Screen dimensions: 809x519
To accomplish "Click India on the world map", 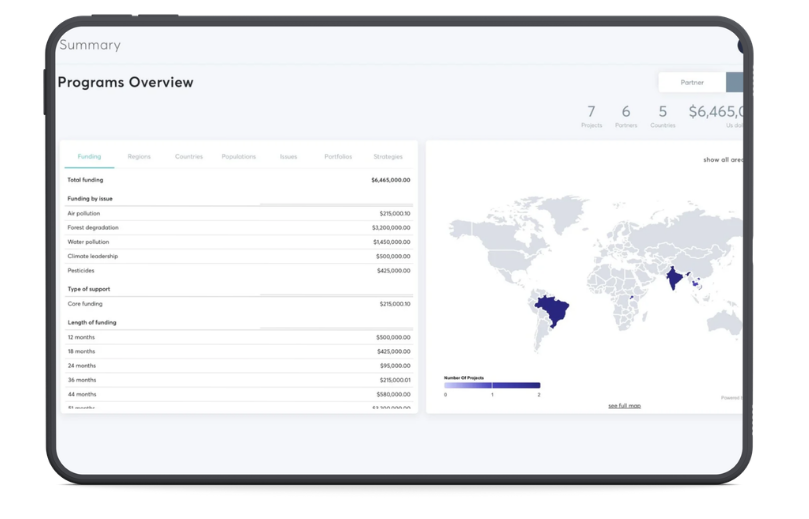I will 674,278.
